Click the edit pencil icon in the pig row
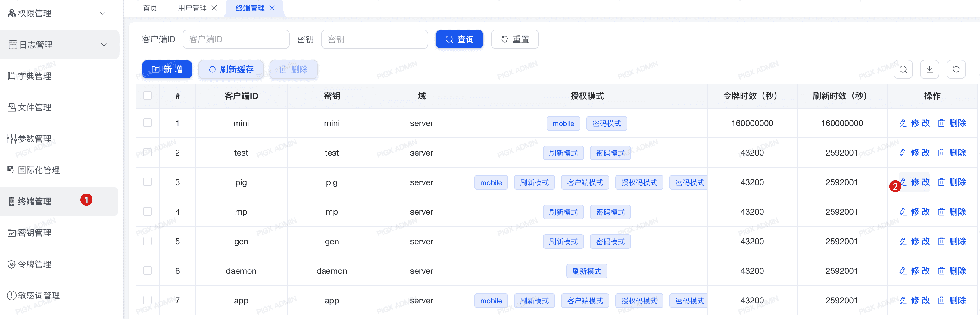 pyautogui.click(x=903, y=182)
